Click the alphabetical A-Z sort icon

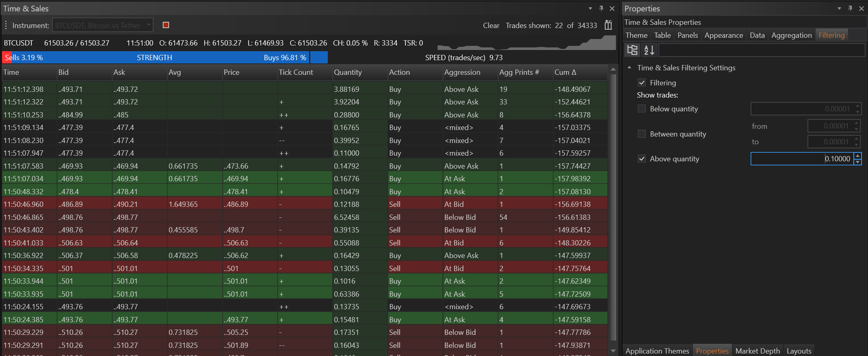(x=649, y=50)
